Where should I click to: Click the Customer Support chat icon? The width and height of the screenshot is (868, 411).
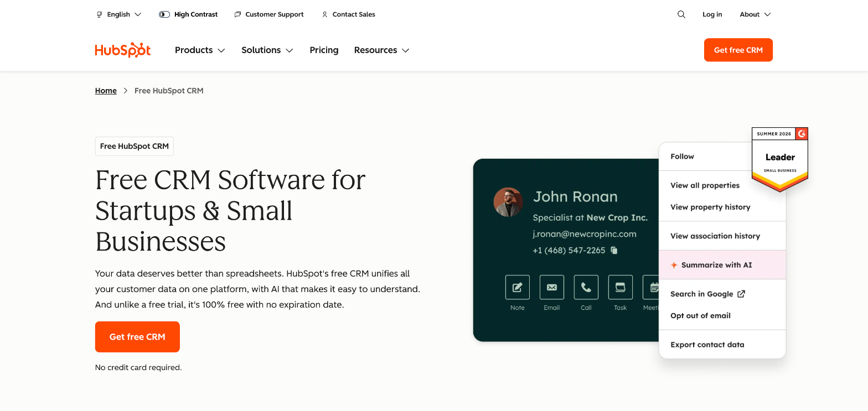tap(238, 14)
